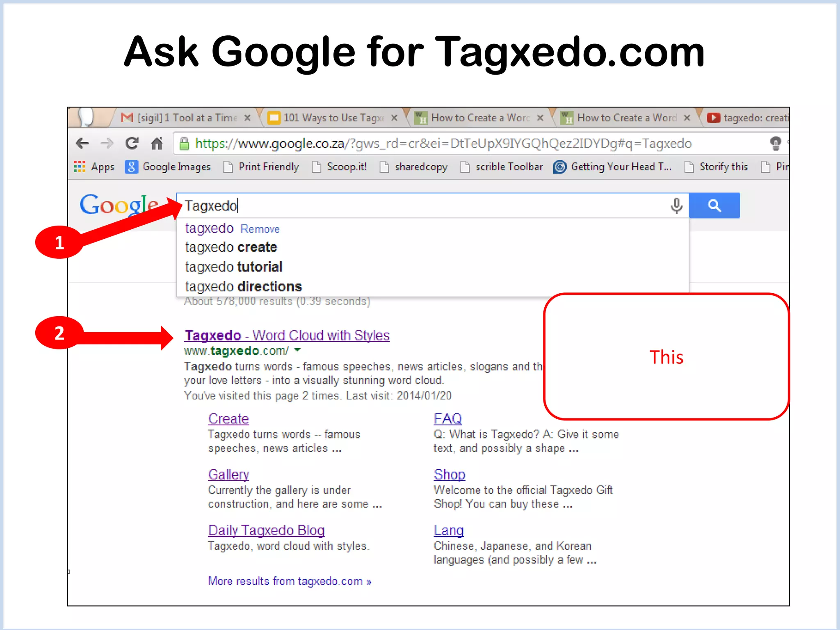This screenshot has height=630, width=840.
Task: Select suggestion 'tagxedo directions'
Action: tap(243, 286)
